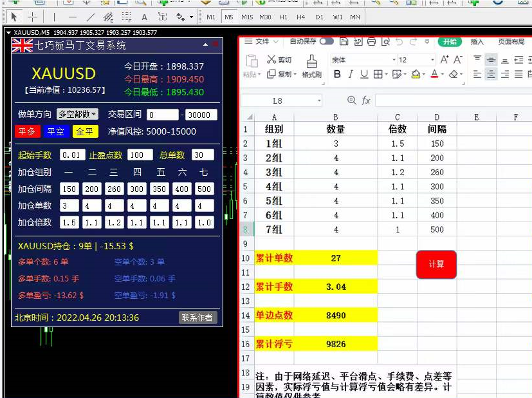532x398 pixels.
Task: Click the print icon in WPS toolbar
Action: (371, 41)
